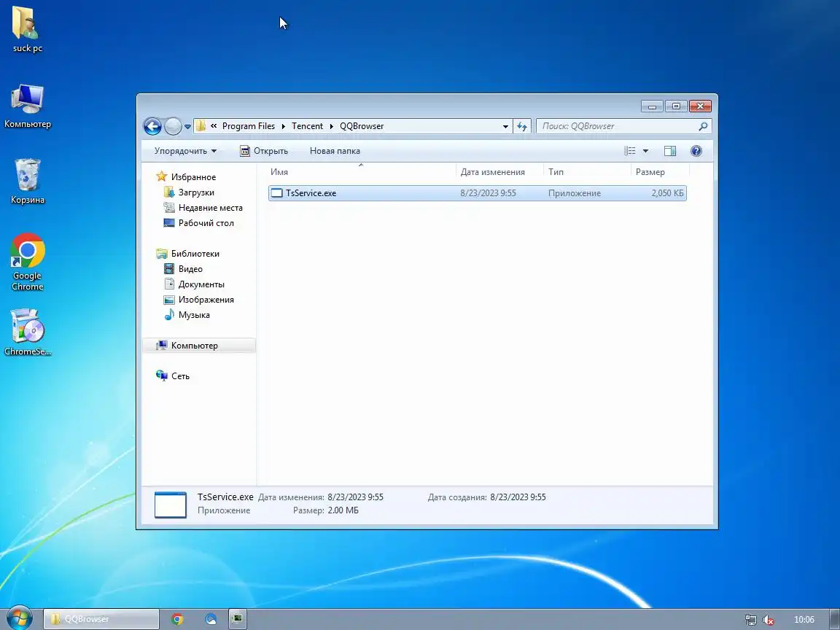Open the Windows Start menu orb
The height and width of the screenshot is (630, 840).
tap(20, 619)
